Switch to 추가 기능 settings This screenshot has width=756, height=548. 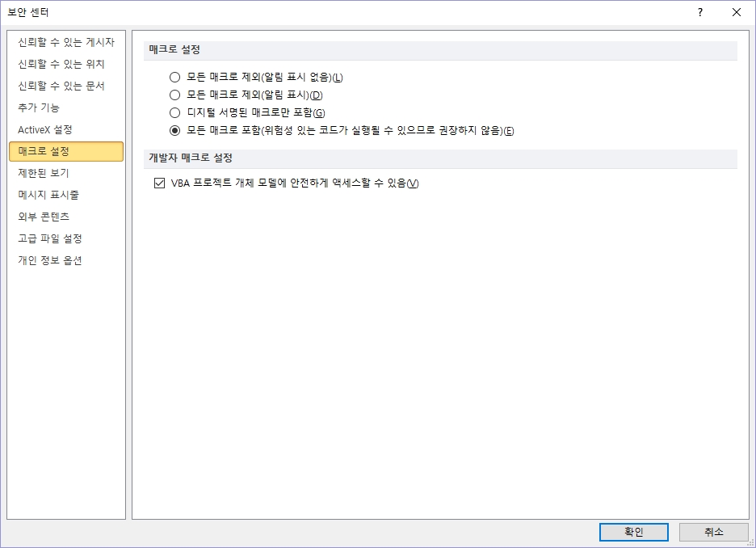[66, 107]
